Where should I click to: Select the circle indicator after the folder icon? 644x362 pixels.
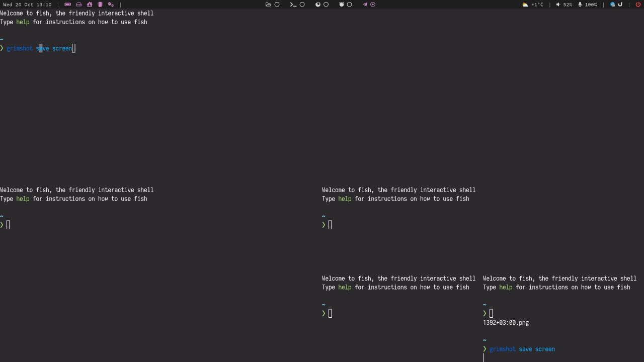point(277,5)
